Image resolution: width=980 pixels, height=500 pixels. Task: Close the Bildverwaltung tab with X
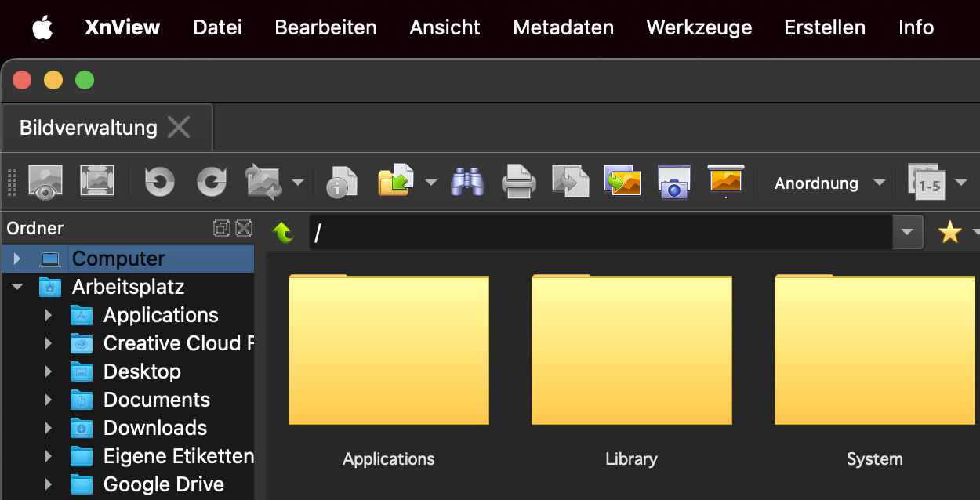tap(179, 127)
